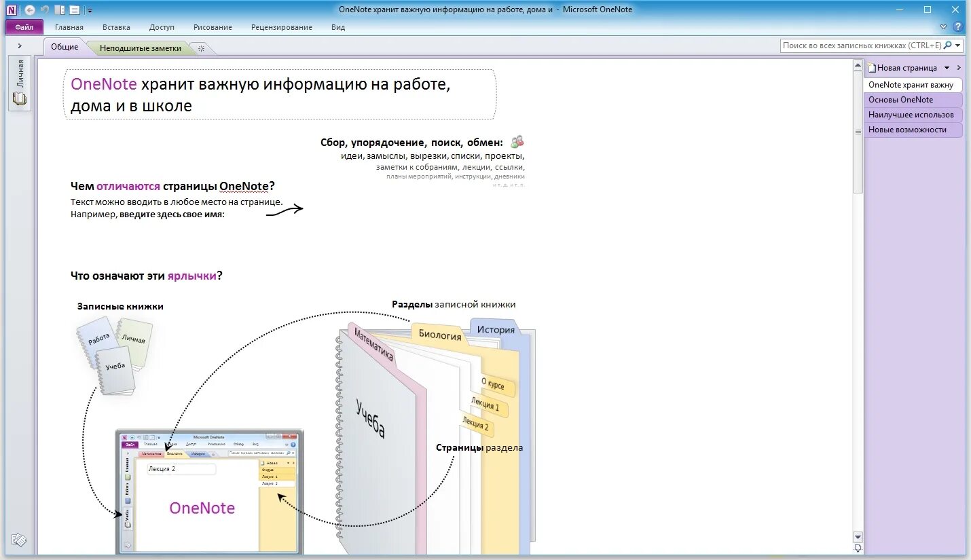971x560 pixels.
Task: Collapse the page tabs pane arrow
Action: coord(959,68)
